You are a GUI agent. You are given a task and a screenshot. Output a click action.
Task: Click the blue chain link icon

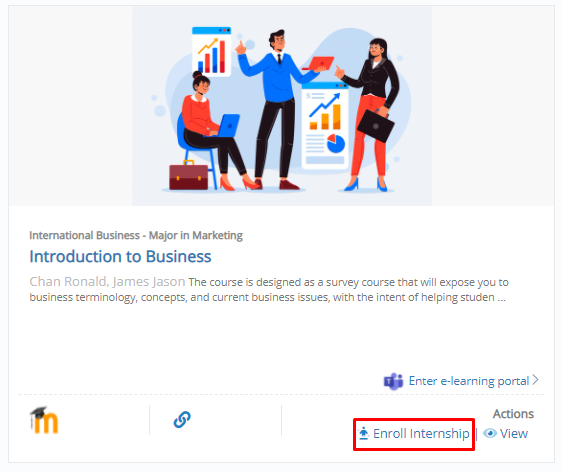tap(182, 420)
